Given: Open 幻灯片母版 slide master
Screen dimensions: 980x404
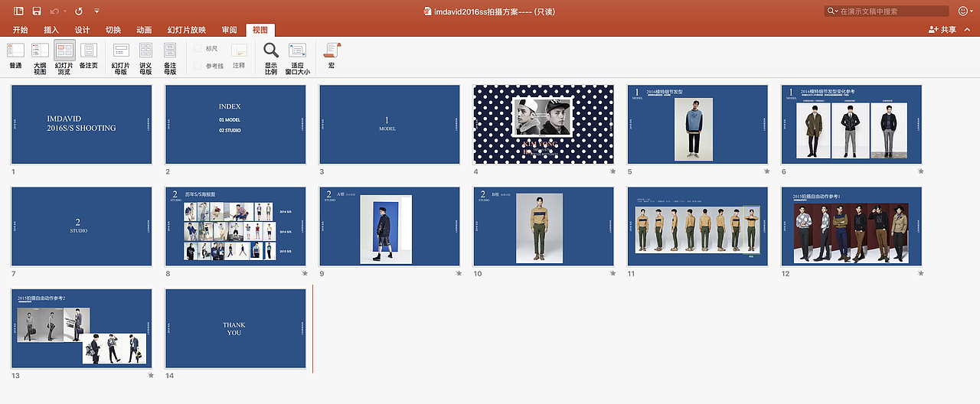Looking at the screenshot, I should coord(121,58).
